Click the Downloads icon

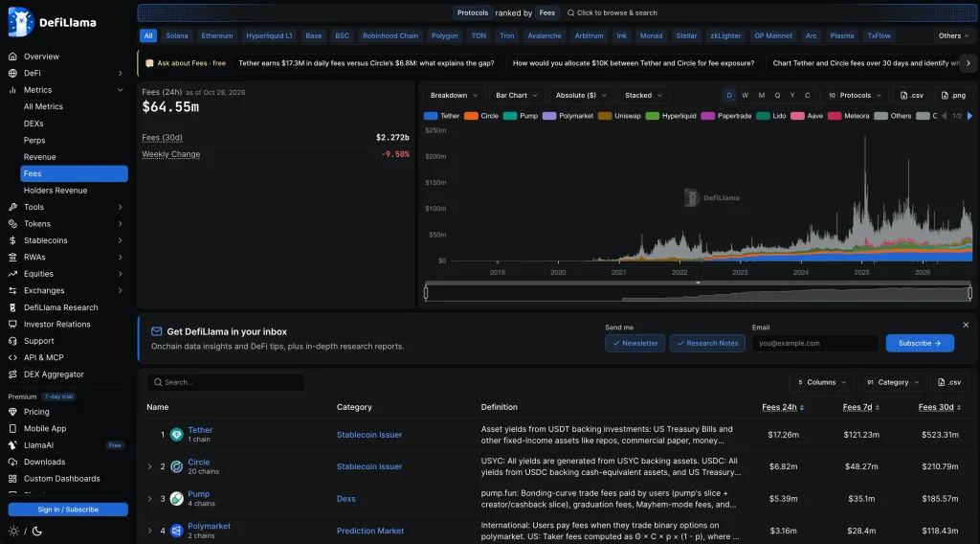[12, 462]
